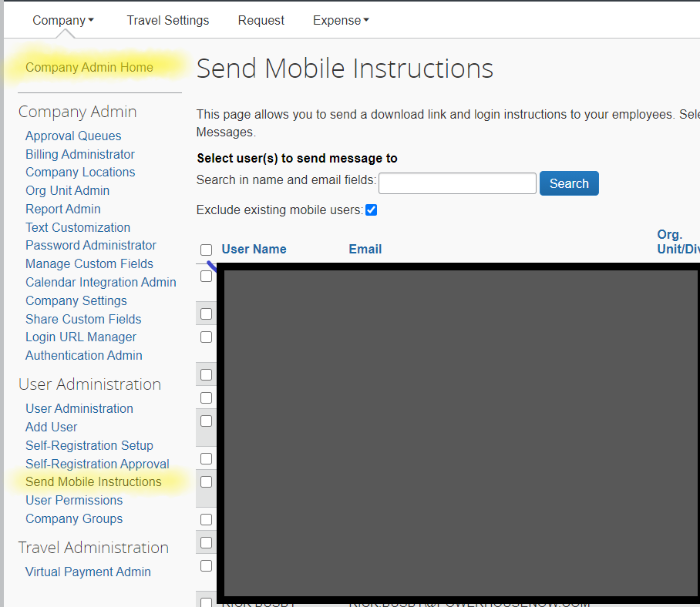Expand the Expense dropdown menu

point(341,20)
